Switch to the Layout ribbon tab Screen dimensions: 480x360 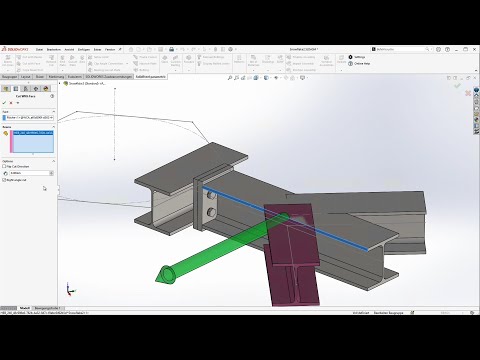pos(26,77)
